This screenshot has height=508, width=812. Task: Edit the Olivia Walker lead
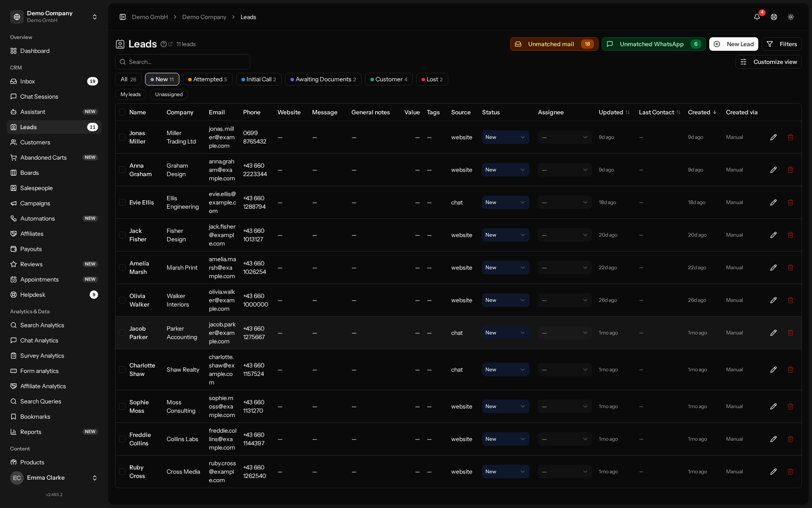(774, 300)
